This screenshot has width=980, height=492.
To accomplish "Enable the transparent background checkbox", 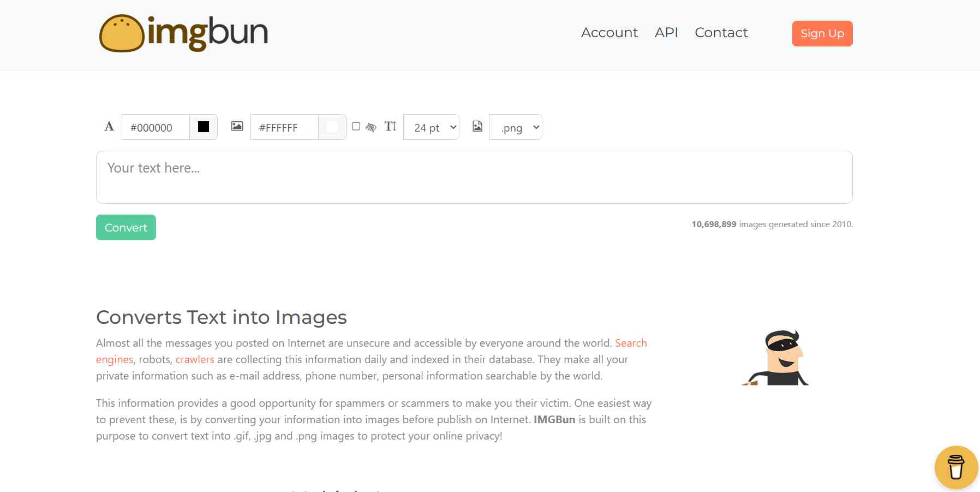I will (x=356, y=127).
